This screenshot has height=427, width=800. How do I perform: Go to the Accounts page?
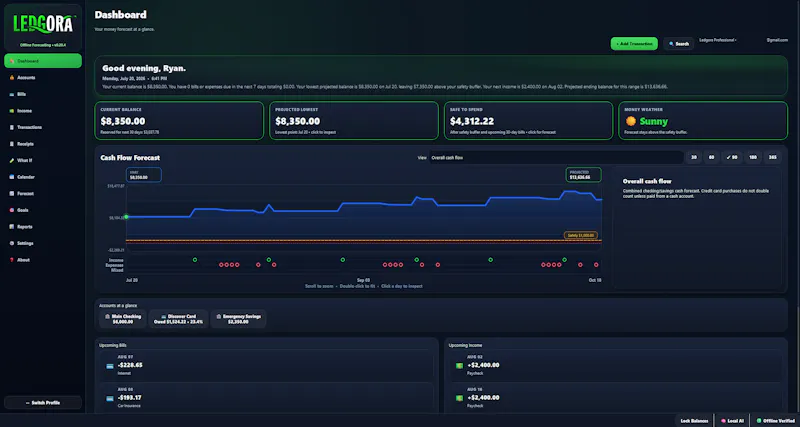(43, 78)
